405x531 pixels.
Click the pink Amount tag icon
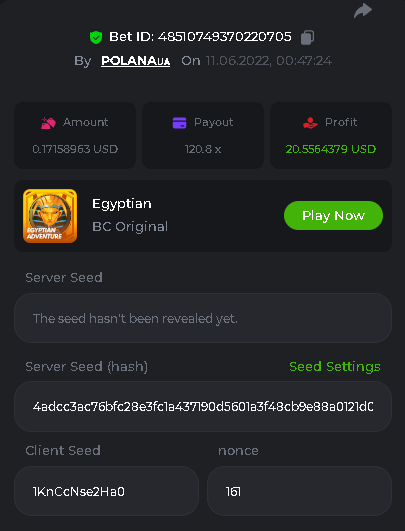pyautogui.click(x=48, y=123)
